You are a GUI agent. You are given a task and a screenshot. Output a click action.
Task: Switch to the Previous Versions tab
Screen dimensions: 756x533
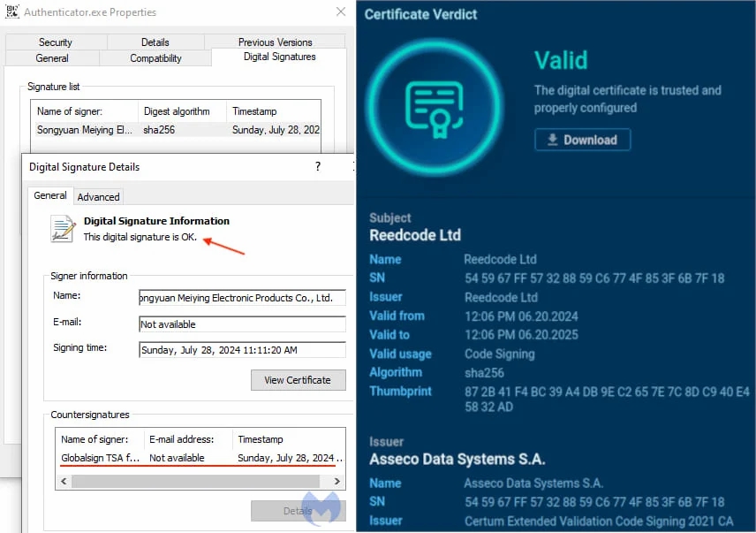point(275,42)
